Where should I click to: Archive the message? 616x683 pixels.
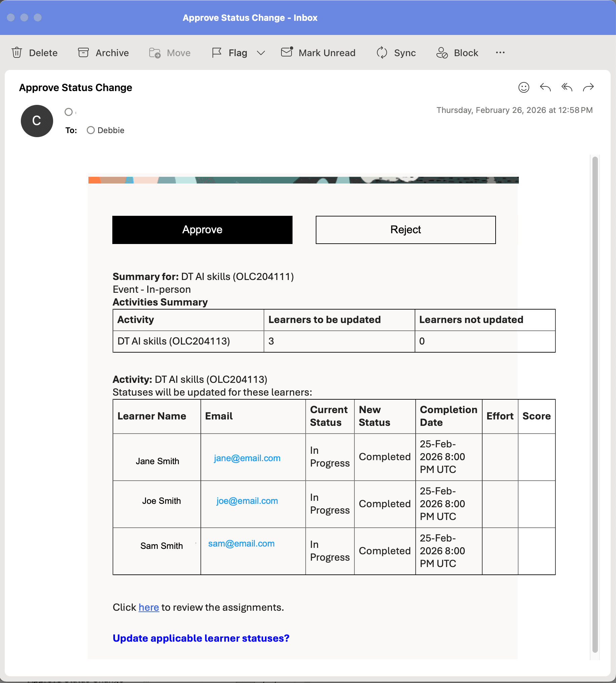point(103,52)
